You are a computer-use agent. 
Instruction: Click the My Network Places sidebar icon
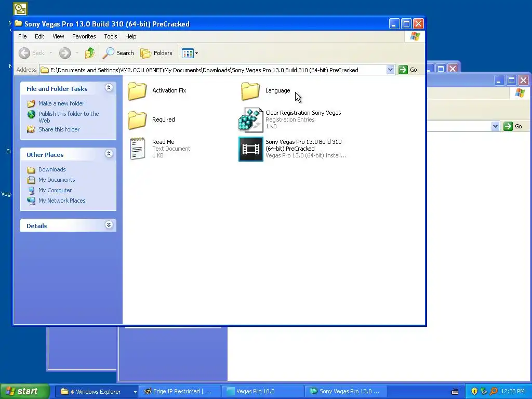pyautogui.click(x=31, y=201)
